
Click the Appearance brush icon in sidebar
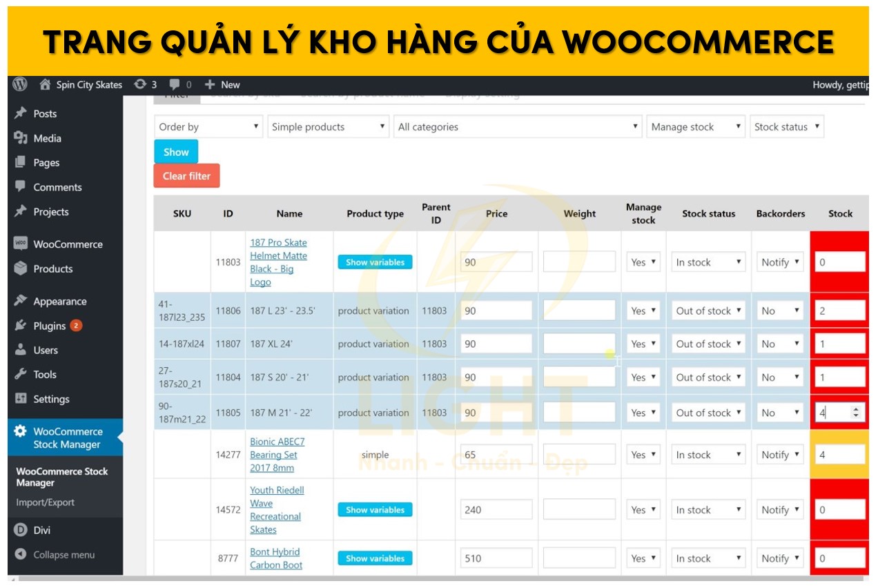coord(21,301)
